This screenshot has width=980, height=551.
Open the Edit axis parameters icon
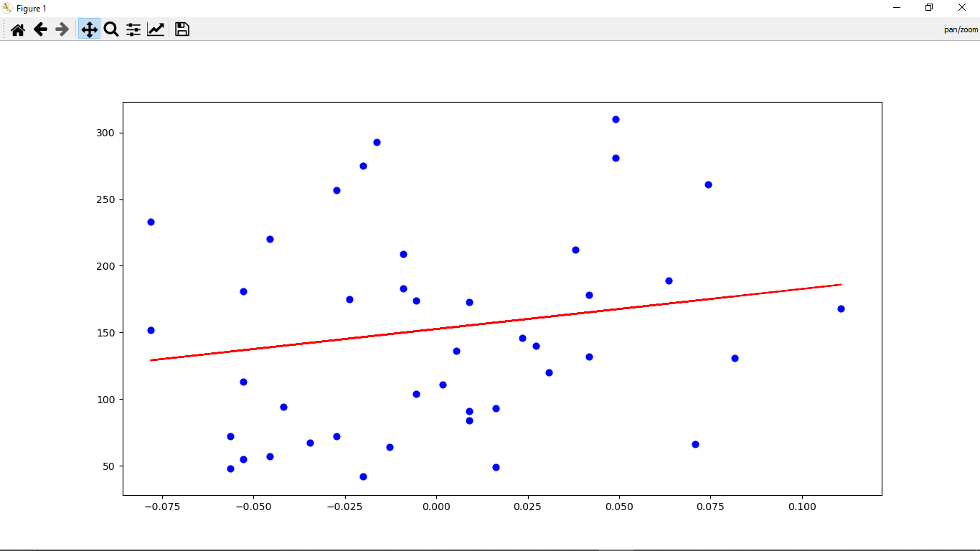coord(156,29)
